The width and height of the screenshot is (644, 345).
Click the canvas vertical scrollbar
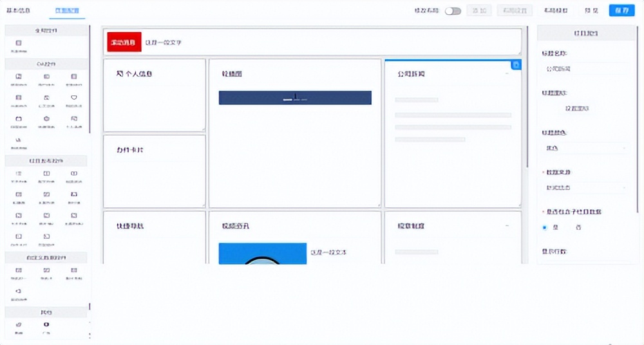click(527, 97)
